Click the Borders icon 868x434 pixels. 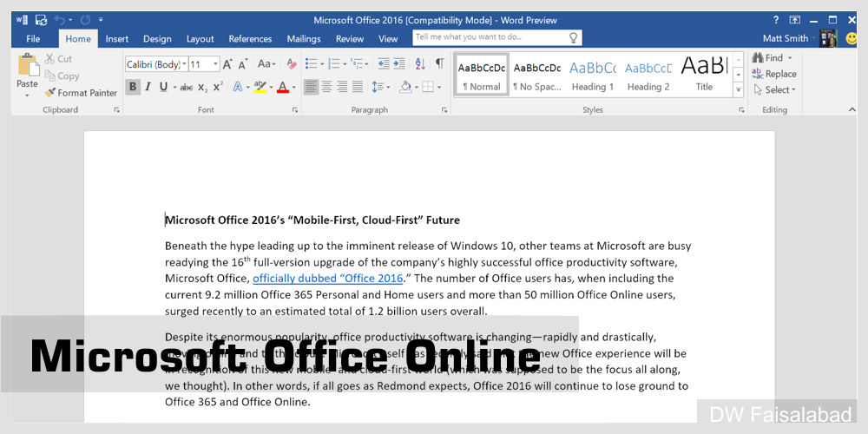tap(428, 87)
